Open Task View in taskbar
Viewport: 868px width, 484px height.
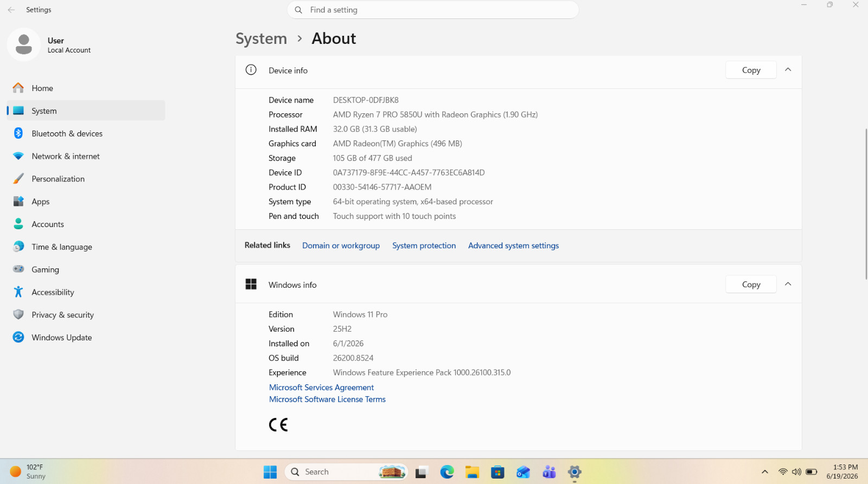(x=422, y=472)
